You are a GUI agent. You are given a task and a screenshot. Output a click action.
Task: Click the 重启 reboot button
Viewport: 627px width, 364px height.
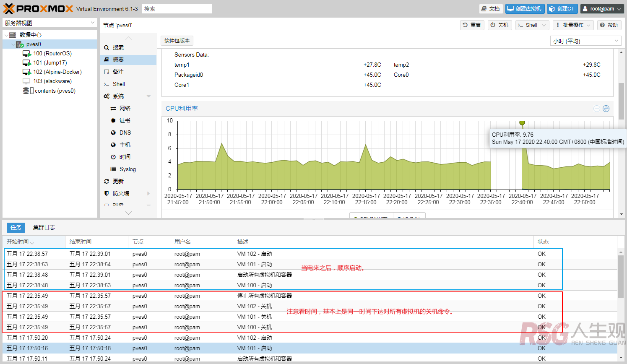[472, 25]
